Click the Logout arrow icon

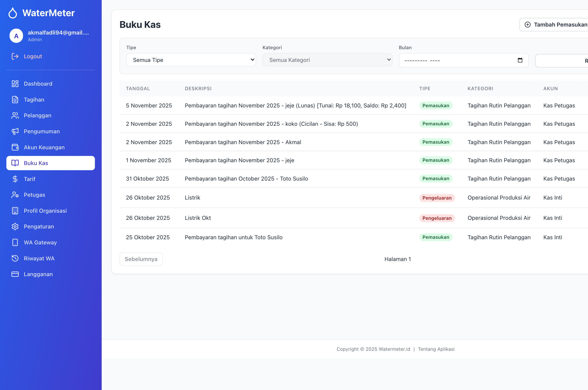click(15, 56)
